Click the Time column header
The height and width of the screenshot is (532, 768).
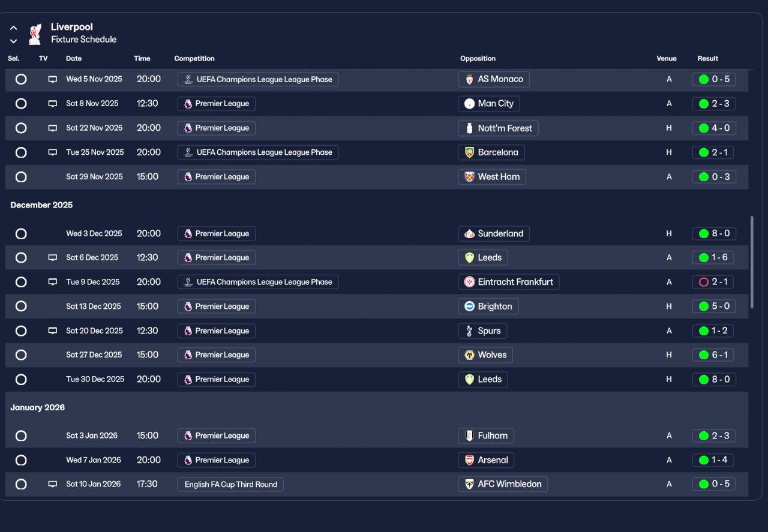pos(142,59)
